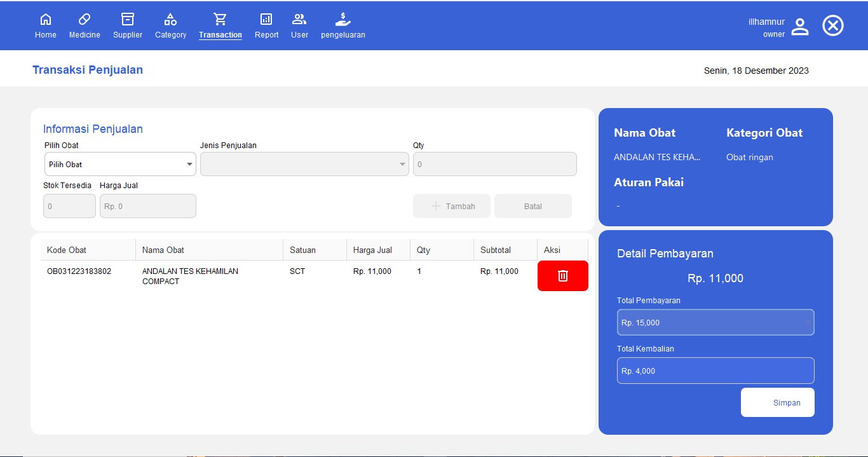The image size is (868, 457).
Task: Open the Category shapes icon
Action: (170, 20)
